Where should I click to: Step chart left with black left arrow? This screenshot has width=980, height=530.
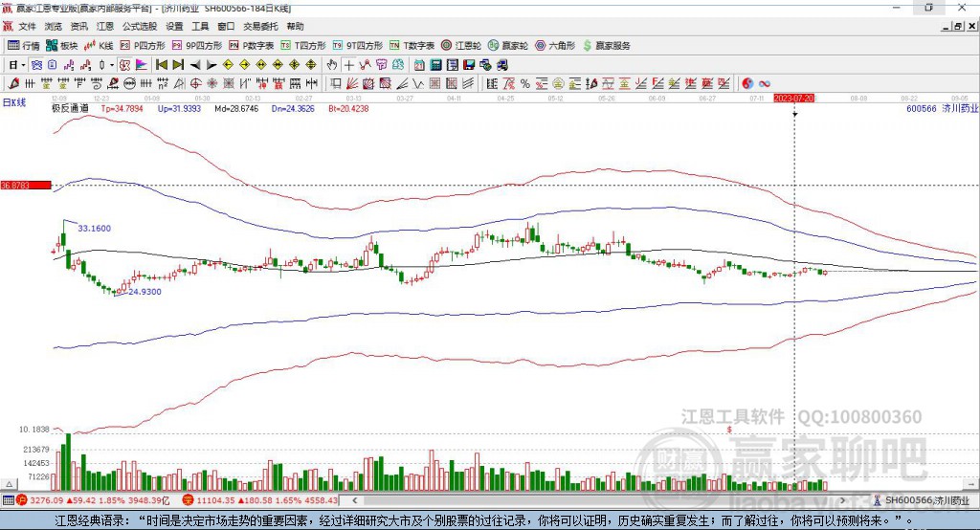point(195,65)
